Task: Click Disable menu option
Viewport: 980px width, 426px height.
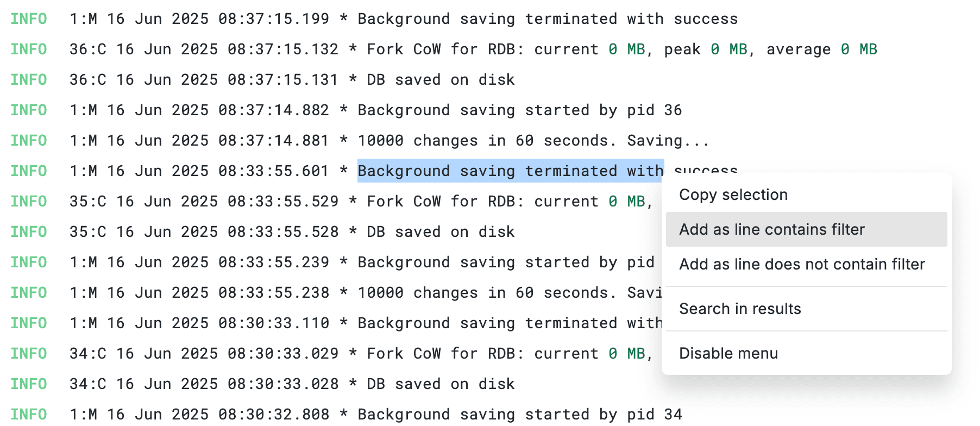Action: [x=728, y=353]
